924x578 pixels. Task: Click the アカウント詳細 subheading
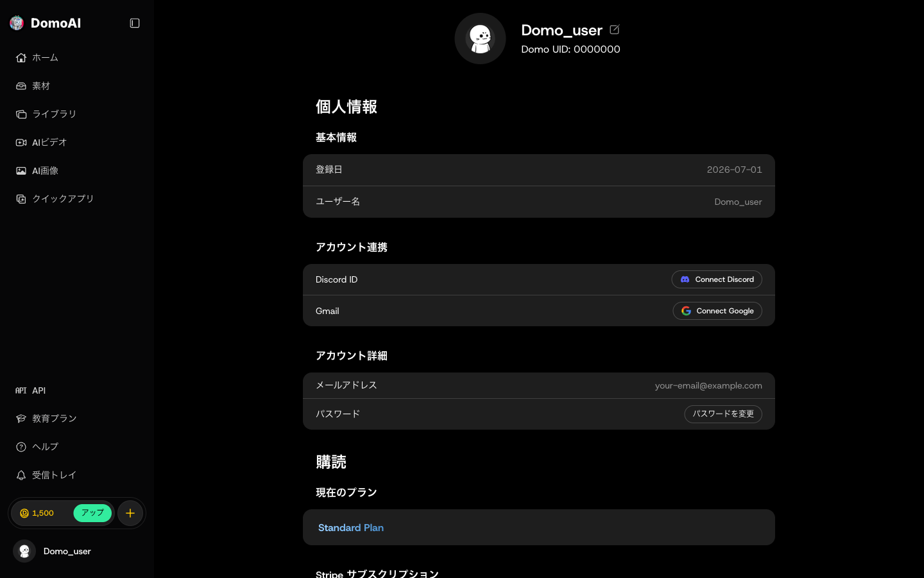click(352, 356)
